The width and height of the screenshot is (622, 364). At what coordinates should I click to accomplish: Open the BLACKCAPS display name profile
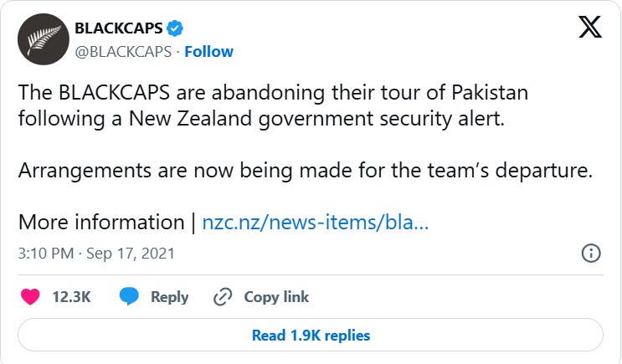coord(120,29)
